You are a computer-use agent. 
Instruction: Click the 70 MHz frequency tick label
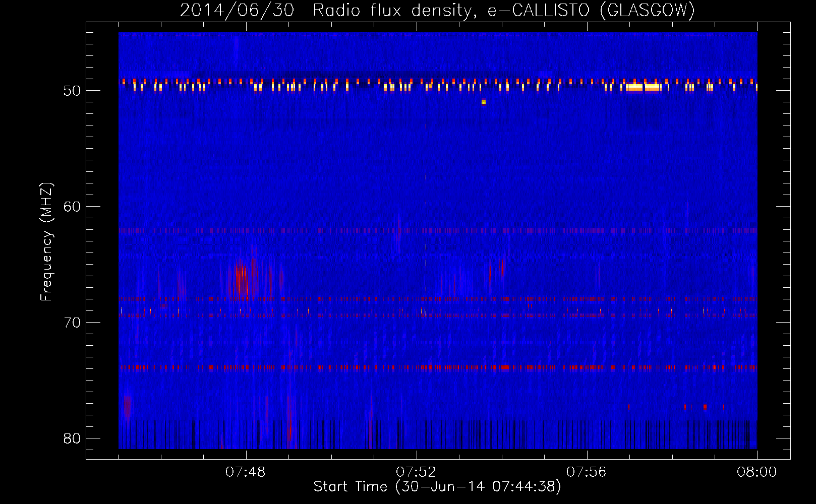[x=72, y=323]
